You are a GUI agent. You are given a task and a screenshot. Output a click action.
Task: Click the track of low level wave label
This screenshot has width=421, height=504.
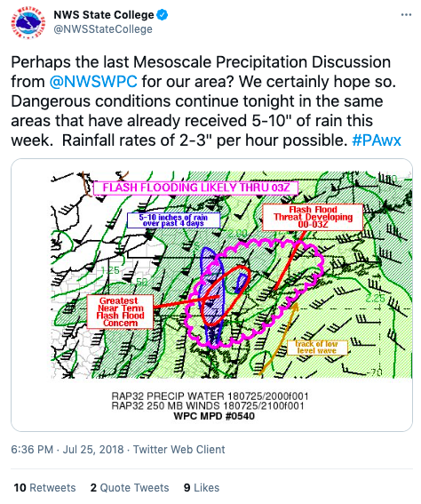pyautogui.click(x=316, y=348)
